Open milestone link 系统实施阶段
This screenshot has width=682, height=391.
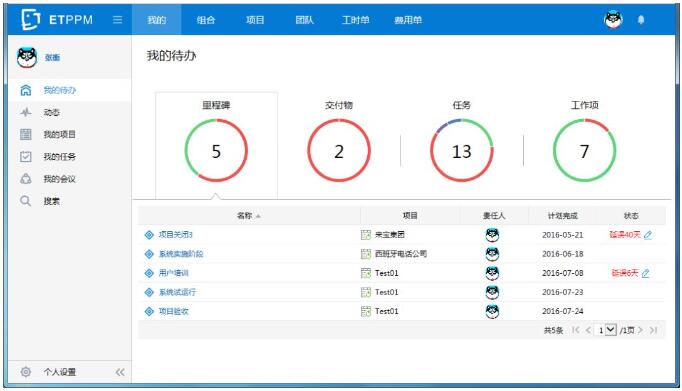181,254
